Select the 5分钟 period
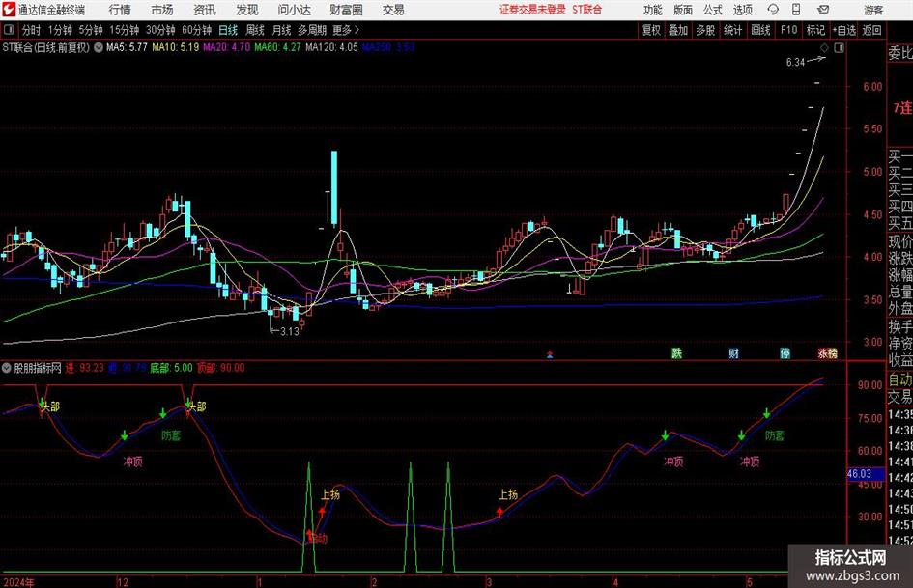Image resolution: width=913 pixels, height=588 pixels. [x=90, y=30]
